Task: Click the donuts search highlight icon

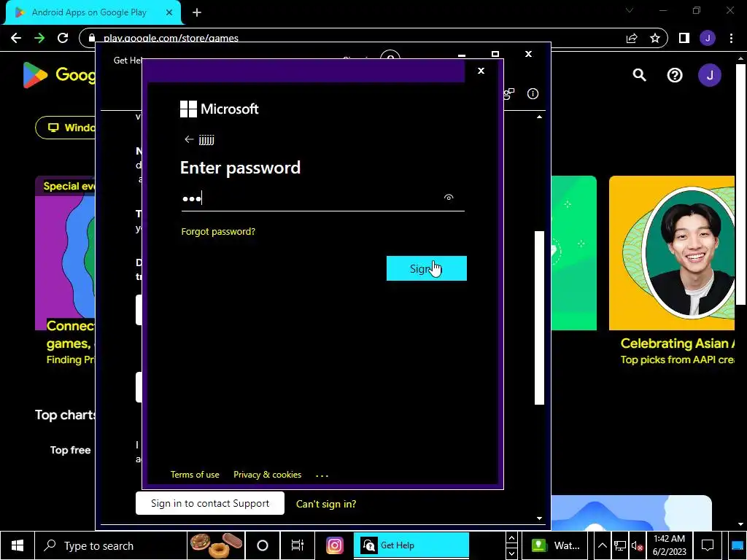Action: click(216, 545)
